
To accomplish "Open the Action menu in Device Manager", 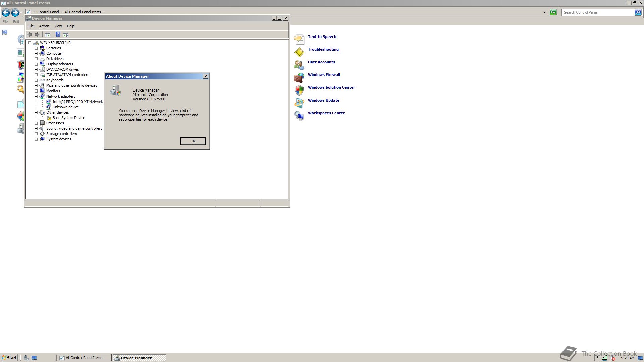I will tap(44, 26).
